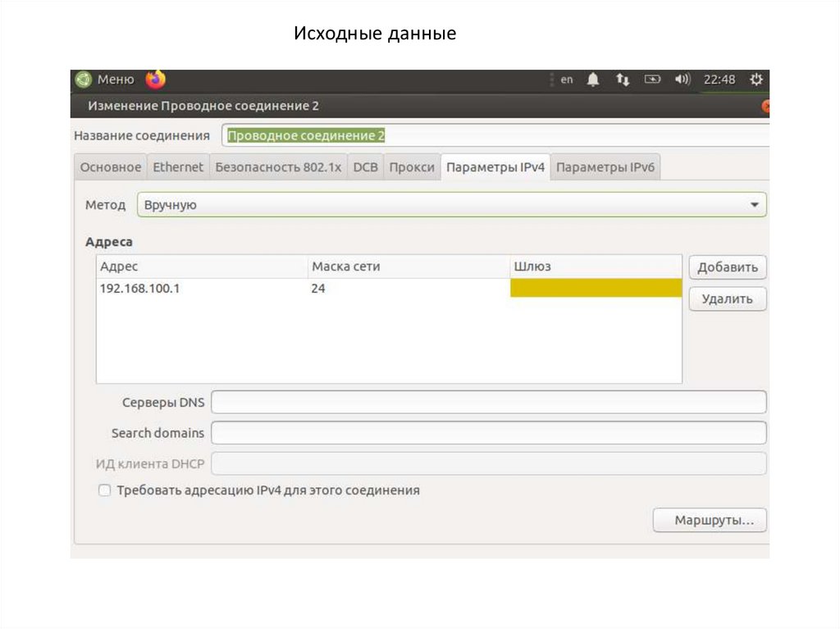
Task: Open the Маршруты… dialog button
Action: coord(710,520)
